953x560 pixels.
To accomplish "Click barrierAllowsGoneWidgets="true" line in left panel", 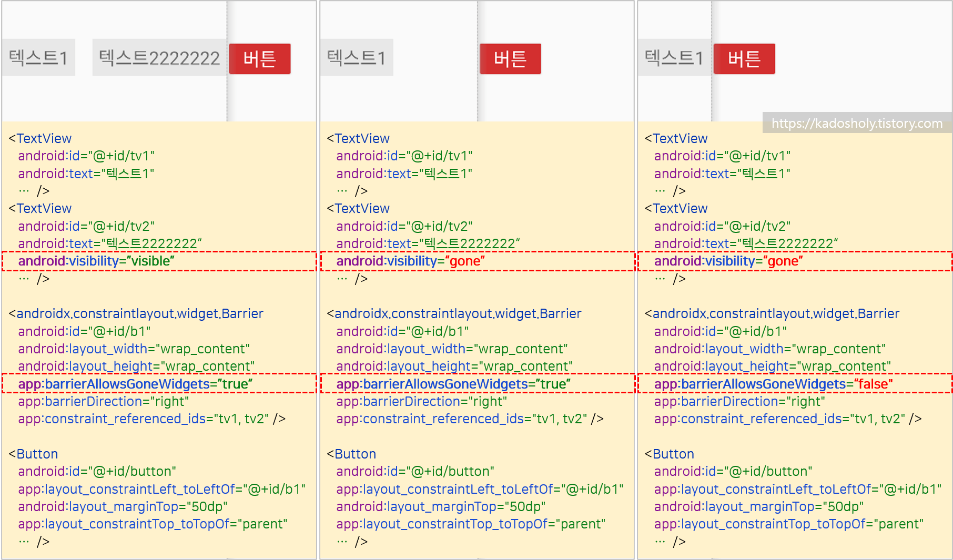I will 135,384.
